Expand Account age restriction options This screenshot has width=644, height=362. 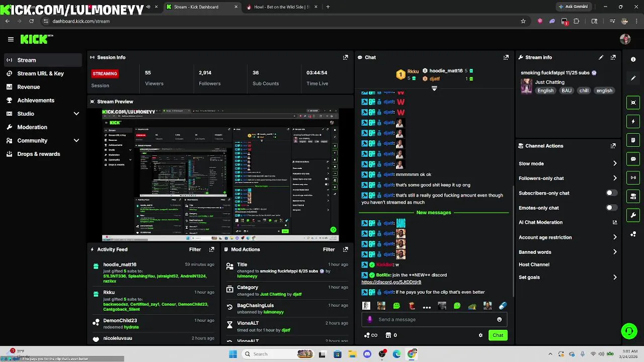(615, 237)
